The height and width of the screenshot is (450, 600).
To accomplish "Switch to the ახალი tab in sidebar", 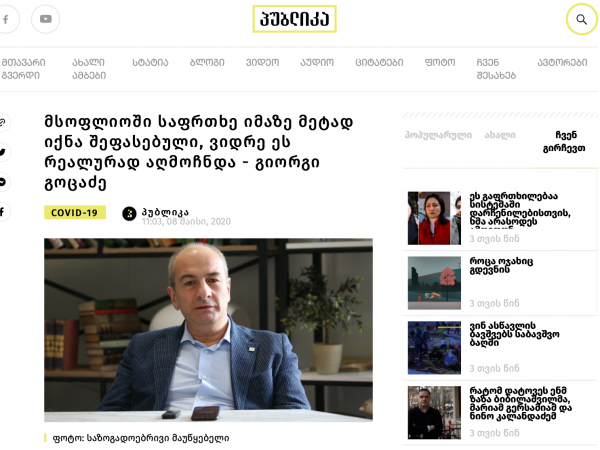I will [500, 135].
